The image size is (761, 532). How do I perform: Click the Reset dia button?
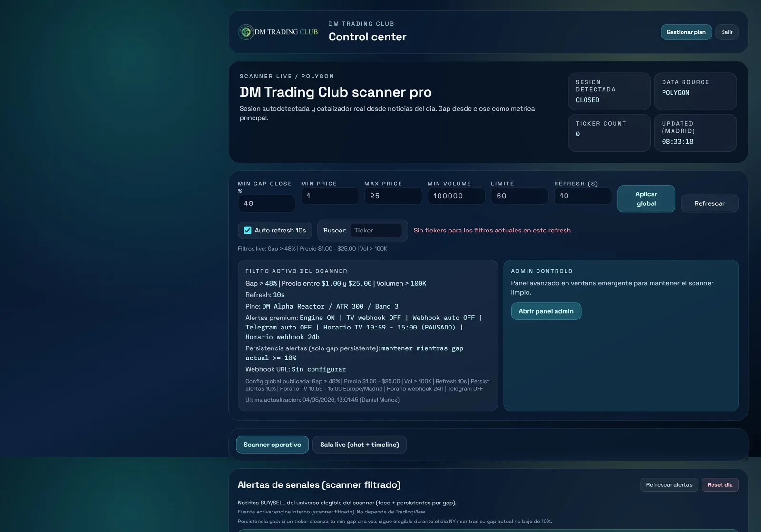[x=720, y=484]
